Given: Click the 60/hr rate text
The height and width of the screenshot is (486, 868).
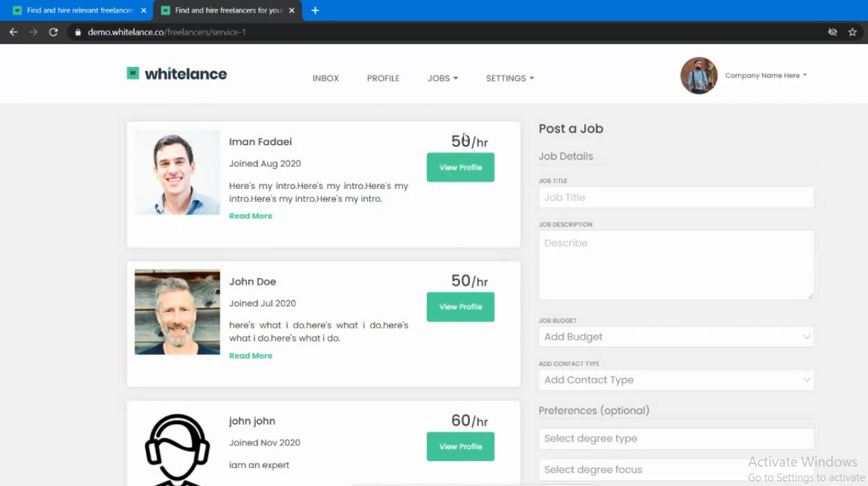Looking at the screenshot, I should (x=469, y=420).
